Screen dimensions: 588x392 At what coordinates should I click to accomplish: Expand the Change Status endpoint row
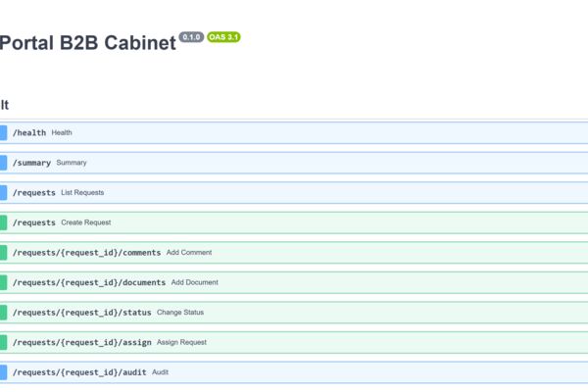tap(294, 313)
